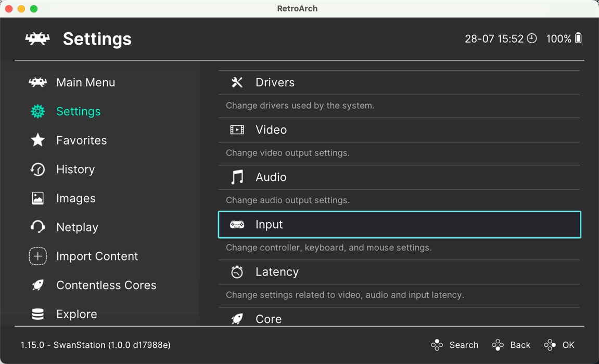The image size is (599, 364).
Task: Click the Import Content plus icon
Action: coord(37,256)
